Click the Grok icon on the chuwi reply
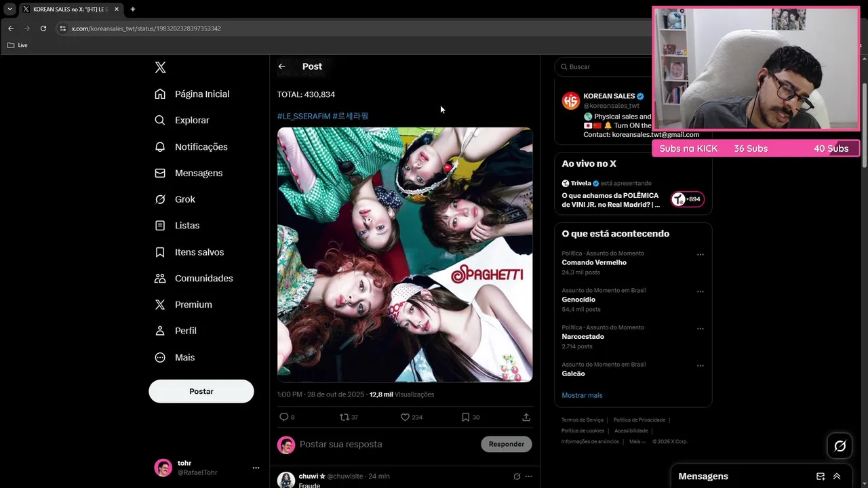The width and height of the screenshot is (868, 488). (x=517, y=476)
